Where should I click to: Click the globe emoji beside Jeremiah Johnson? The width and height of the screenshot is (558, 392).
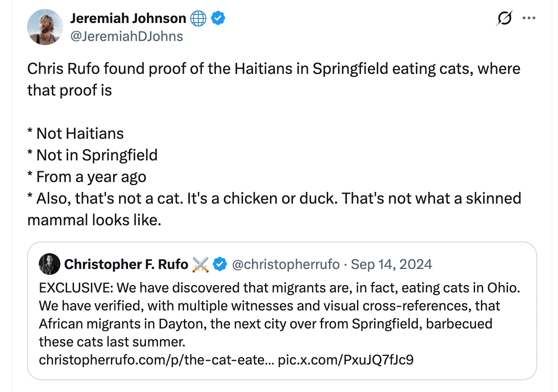(x=198, y=18)
